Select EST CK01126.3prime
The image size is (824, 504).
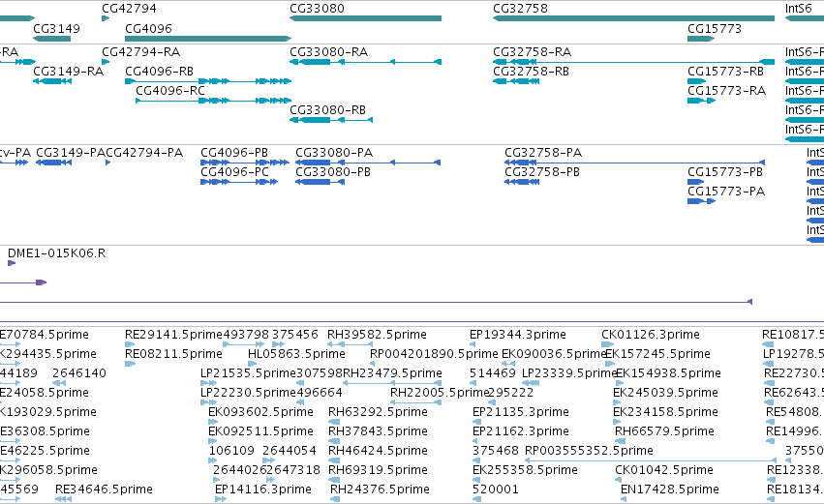pyautogui.click(x=651, y=335)
